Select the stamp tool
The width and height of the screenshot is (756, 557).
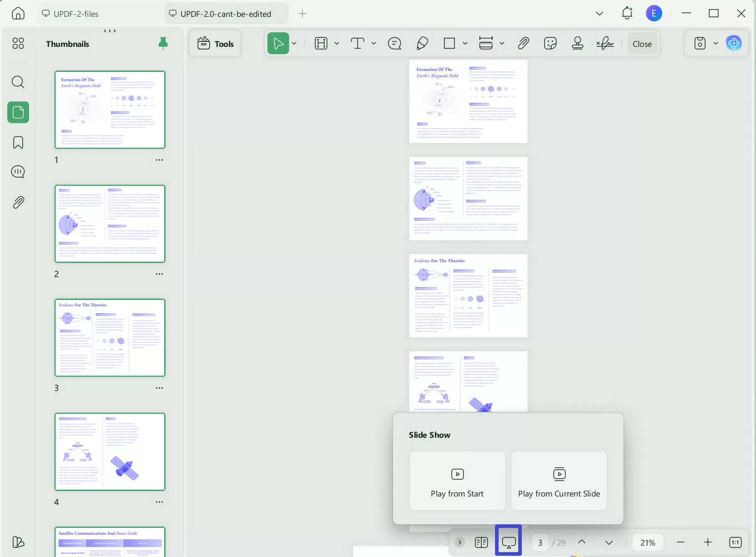click(x=577, y=43)
